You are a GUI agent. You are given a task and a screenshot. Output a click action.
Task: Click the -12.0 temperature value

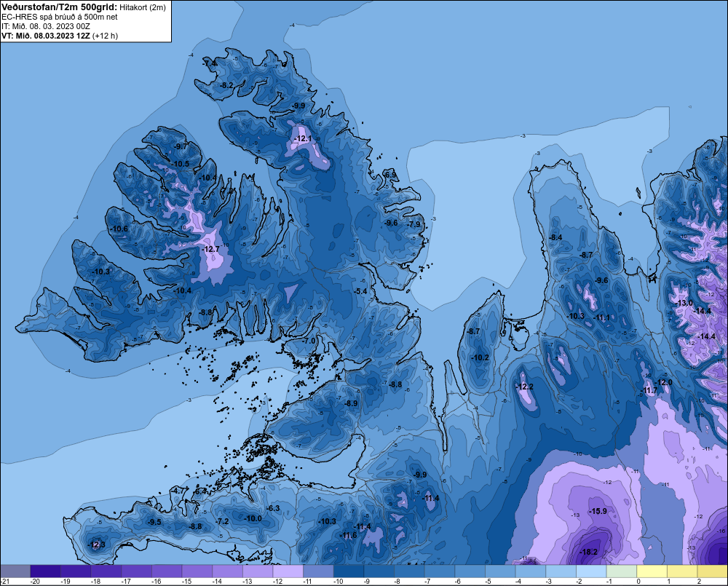[x=663, y=382]
